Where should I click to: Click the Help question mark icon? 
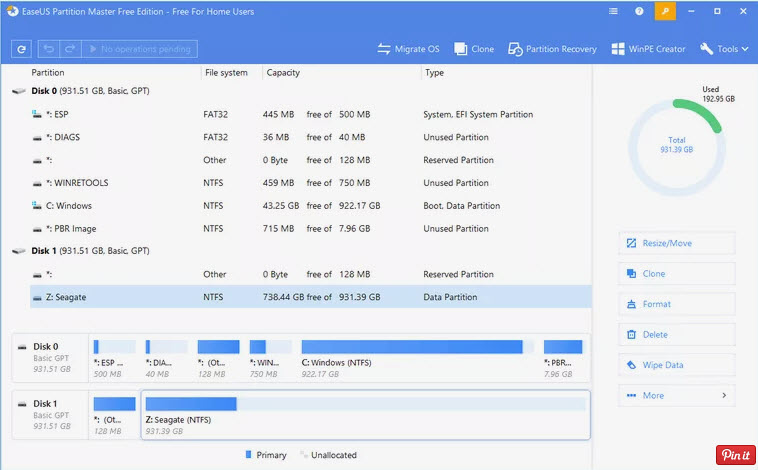click(x=639, y=11)
